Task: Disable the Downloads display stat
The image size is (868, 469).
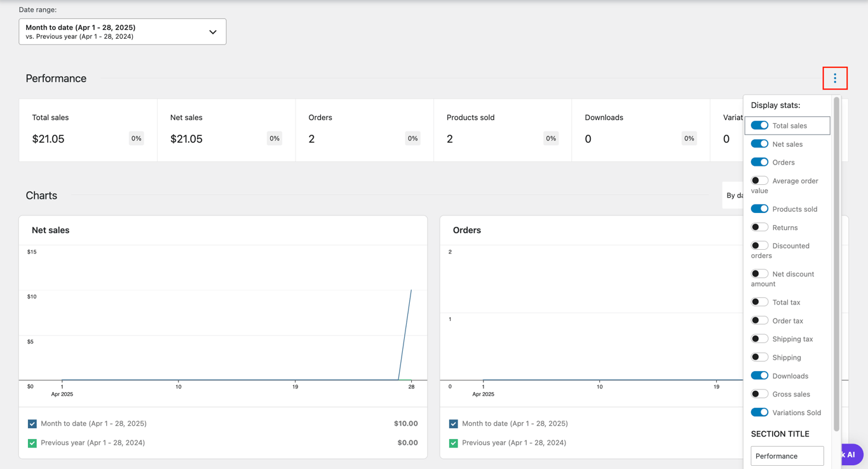Action: pos(759,375)
